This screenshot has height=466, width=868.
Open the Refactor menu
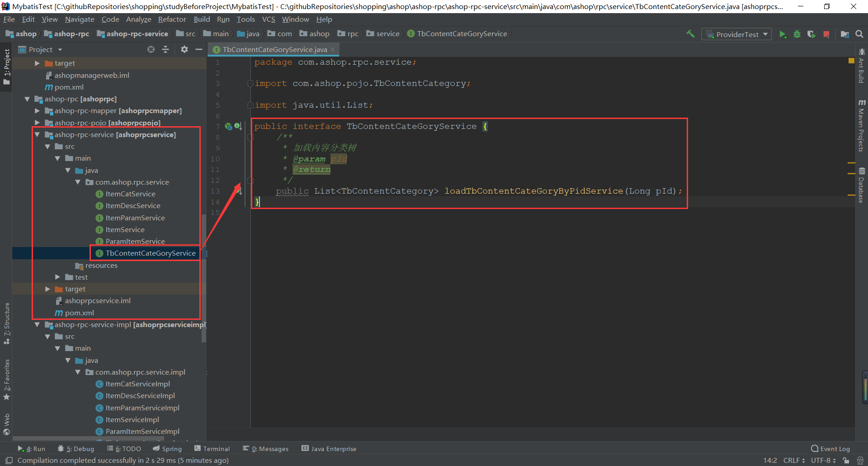(172, 19)
